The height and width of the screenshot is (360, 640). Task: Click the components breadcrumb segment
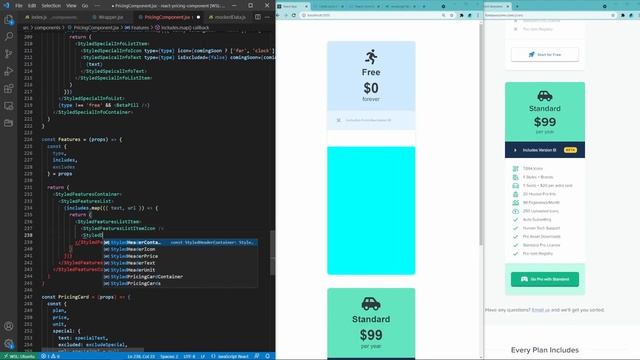(x=47, y=28)
